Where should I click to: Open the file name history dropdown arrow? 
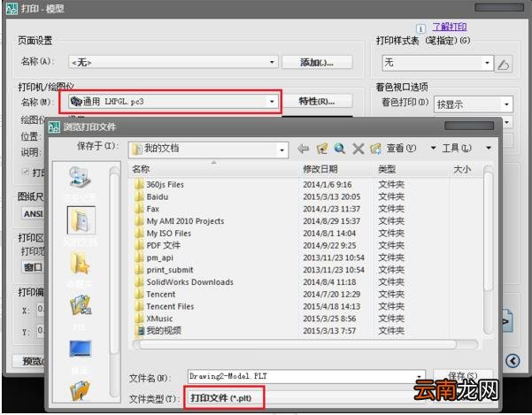[419, 377]
